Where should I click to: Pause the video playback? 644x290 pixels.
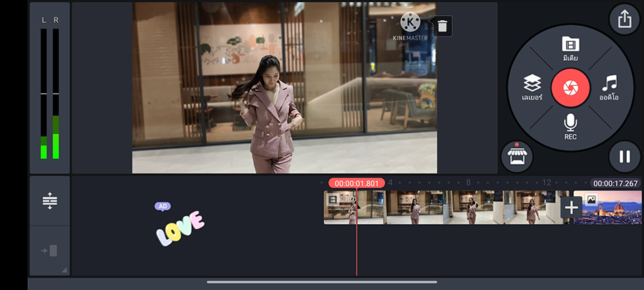624,156
